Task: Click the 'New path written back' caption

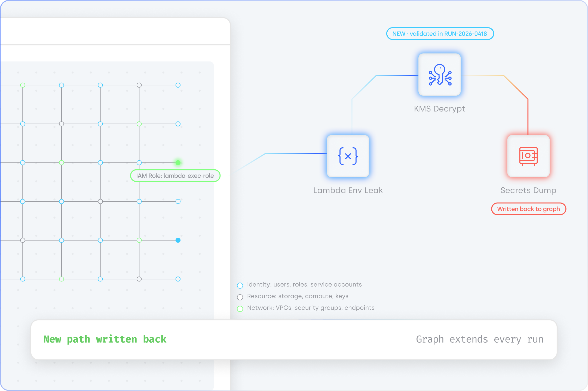Action: [105, 339]
